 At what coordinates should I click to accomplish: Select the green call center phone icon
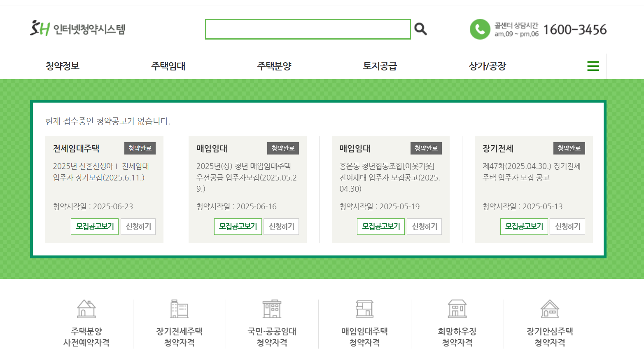point(479,29)
